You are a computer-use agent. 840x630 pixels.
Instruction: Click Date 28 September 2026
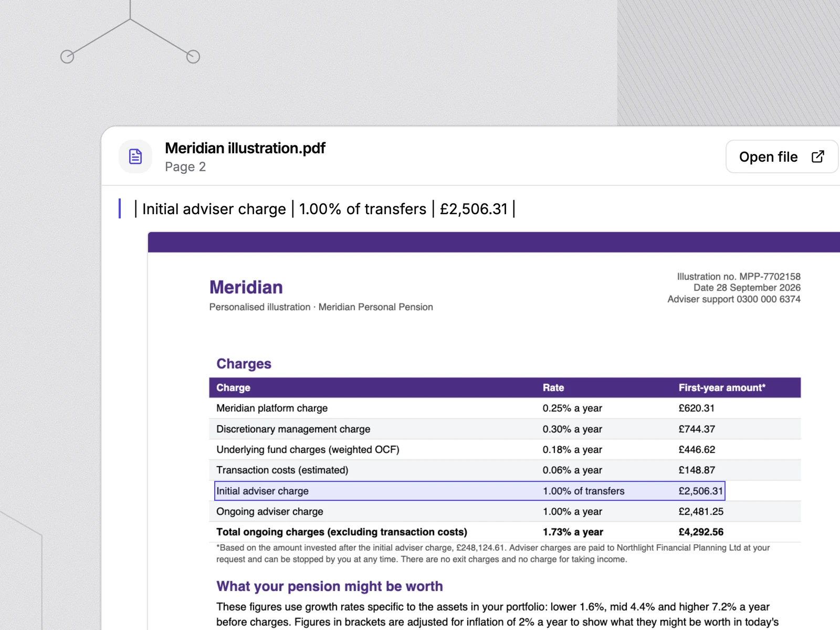point(747,288)
